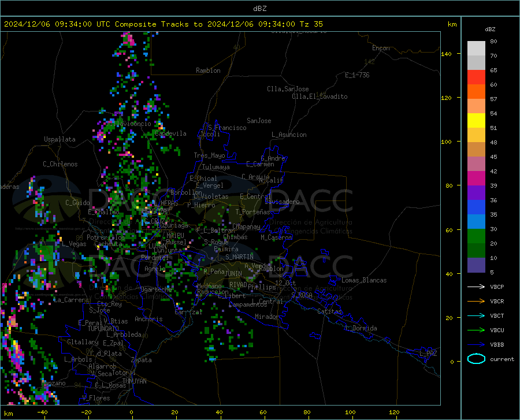This screenshot has width=520, height=420.
Task: Click the '5' value on color scale
Action: (x=492, y=273)
